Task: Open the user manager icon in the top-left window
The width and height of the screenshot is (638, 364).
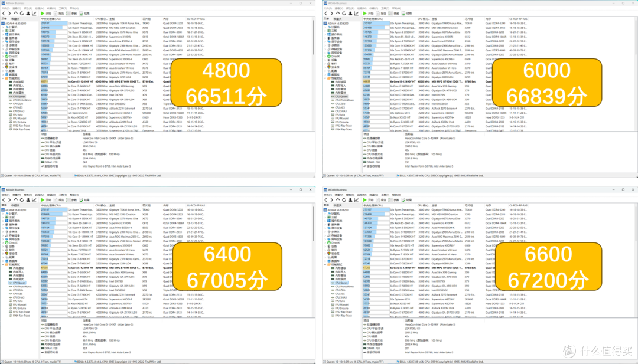Action: coord(28,14)
